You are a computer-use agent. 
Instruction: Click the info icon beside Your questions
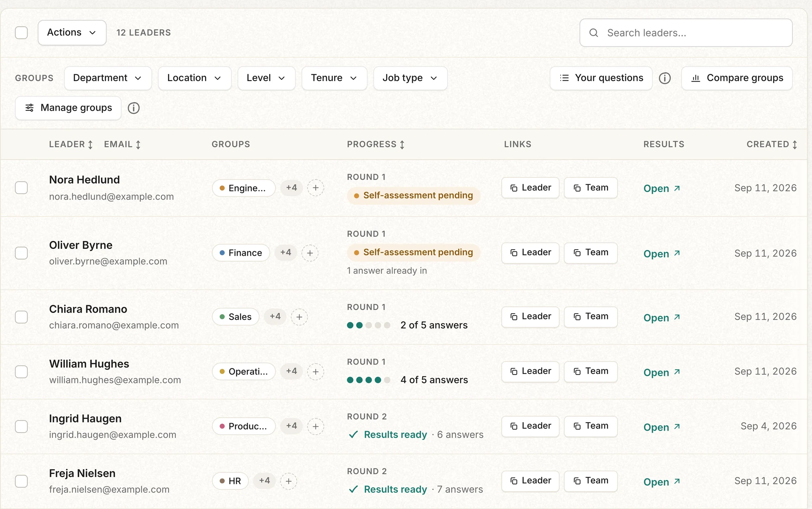click(x=665, y=78)
